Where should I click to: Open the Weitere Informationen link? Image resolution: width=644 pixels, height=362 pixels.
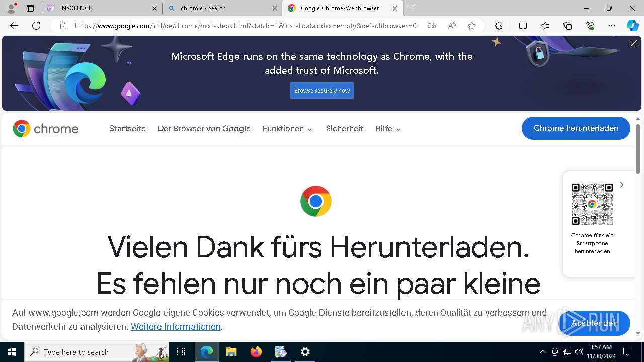[x=176, y=327]
